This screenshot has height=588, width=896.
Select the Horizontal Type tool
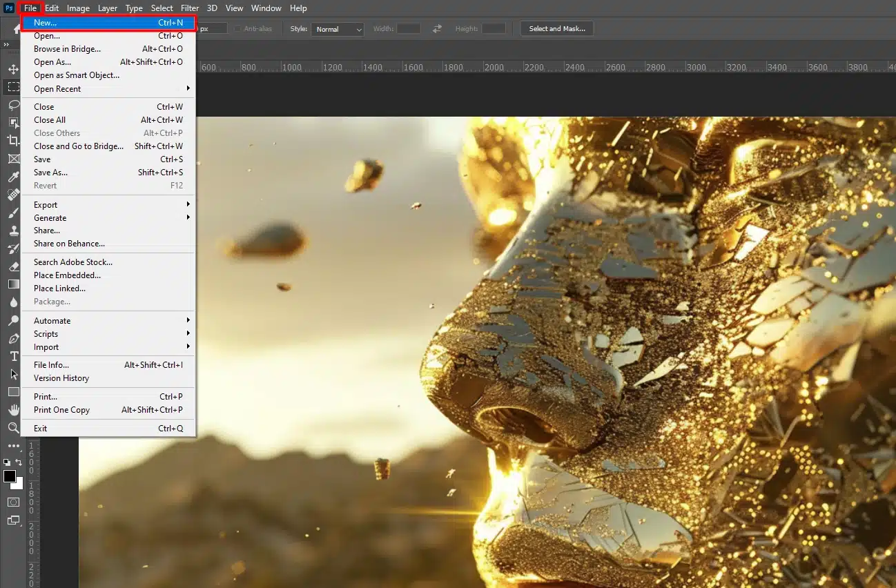click(13, 356)
